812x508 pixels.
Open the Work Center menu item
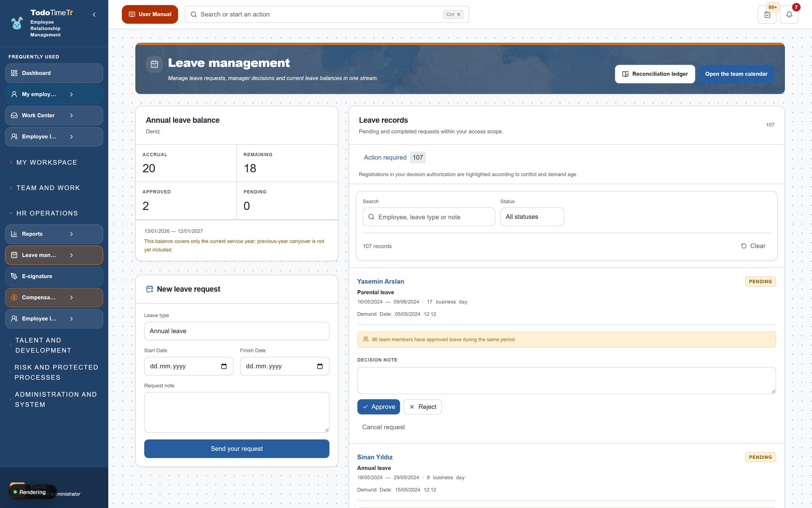point(54,116)
